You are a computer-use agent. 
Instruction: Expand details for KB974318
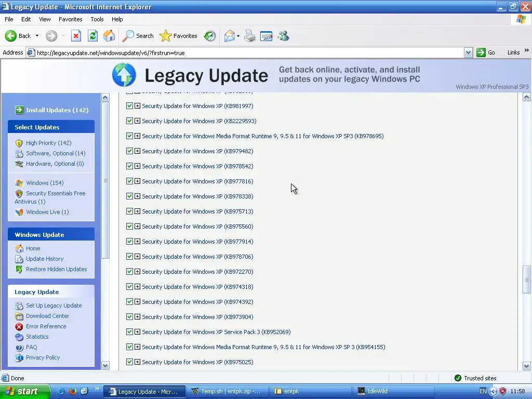[137, 287]
